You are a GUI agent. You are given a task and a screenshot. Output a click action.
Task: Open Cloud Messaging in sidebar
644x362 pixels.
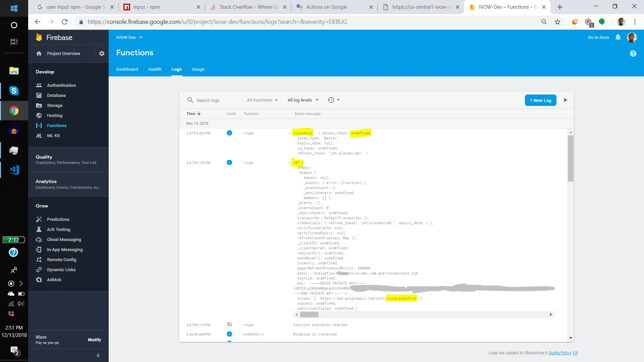(64, 239)
